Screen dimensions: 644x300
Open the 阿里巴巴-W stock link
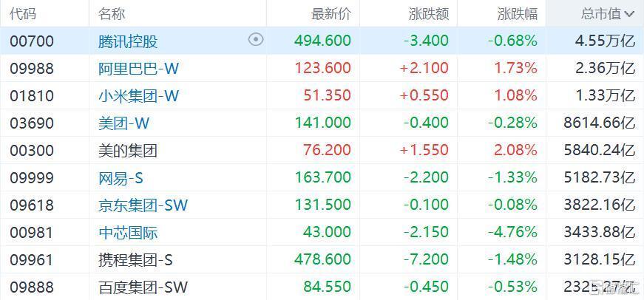[x=138, y=68]
